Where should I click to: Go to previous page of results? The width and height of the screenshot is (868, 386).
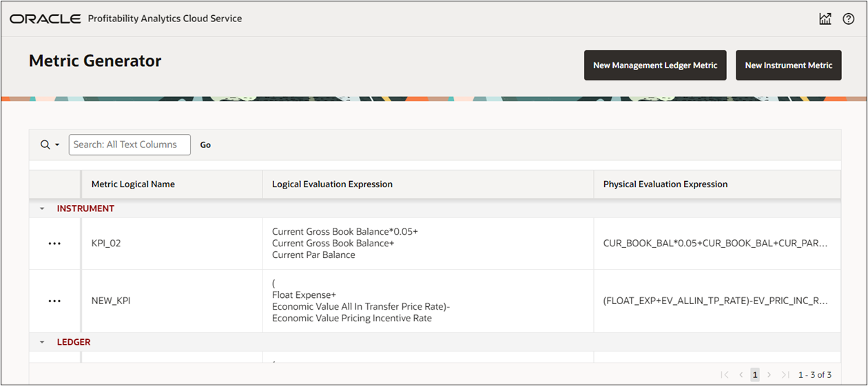click(x=741, y=375)
